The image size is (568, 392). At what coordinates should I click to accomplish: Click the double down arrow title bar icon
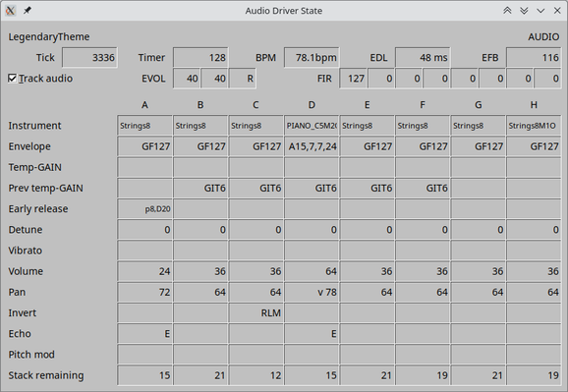click(x=524, y=11)
